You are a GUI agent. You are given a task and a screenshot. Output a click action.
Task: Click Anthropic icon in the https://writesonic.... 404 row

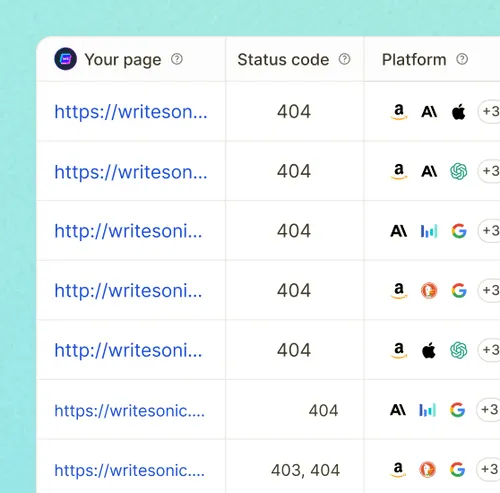(398, 410)
